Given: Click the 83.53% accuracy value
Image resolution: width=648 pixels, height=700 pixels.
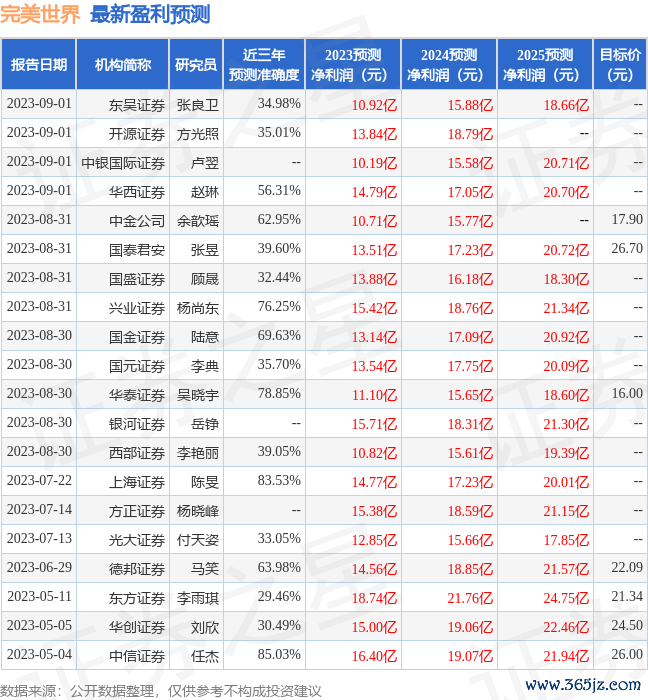Looking at the screenshot, I should (279, 480).
